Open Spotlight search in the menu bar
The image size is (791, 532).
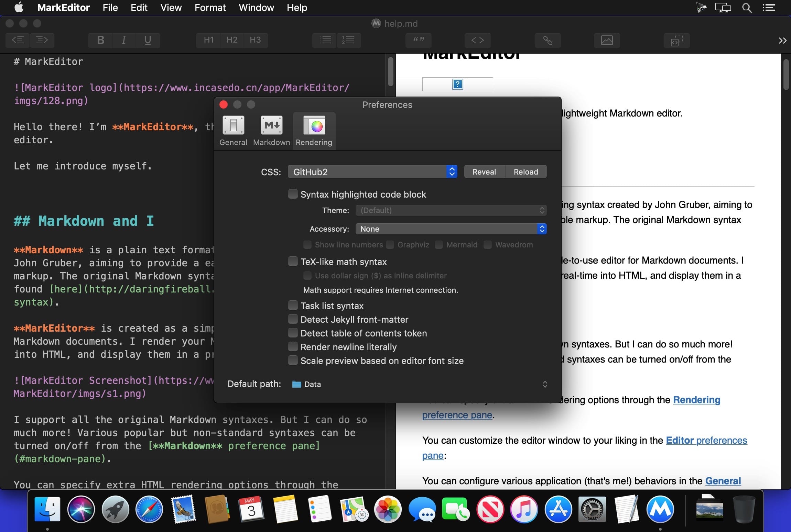click(747, 8)
